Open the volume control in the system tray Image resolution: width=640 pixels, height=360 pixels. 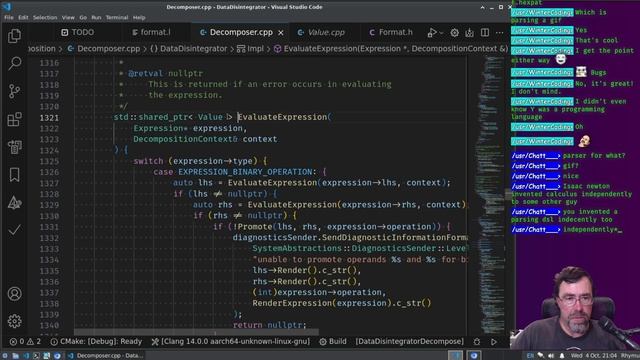(x=551, y=356)
